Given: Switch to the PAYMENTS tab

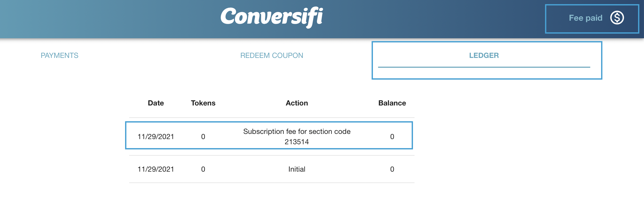Looking at the screenshot, I should pos(59,55).
